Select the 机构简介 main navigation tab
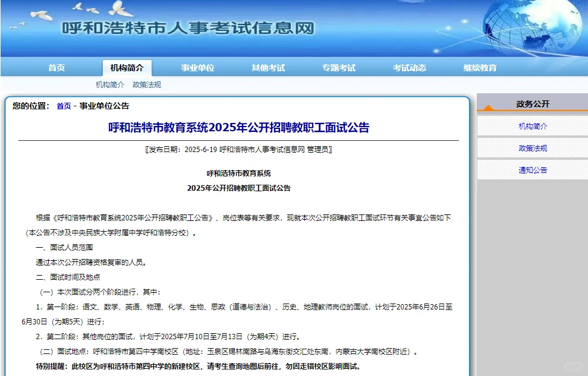Image resolution: width=588 pixels, height=376 pixels. 127,68
